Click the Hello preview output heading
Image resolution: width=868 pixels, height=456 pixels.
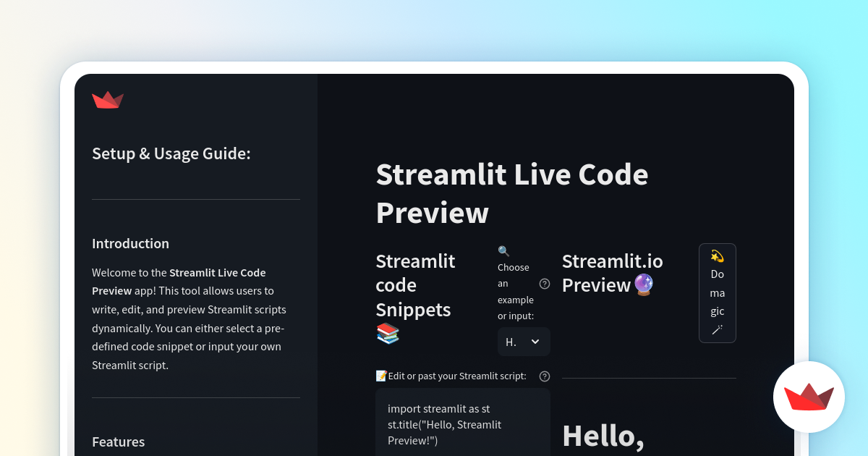(603, 436)
